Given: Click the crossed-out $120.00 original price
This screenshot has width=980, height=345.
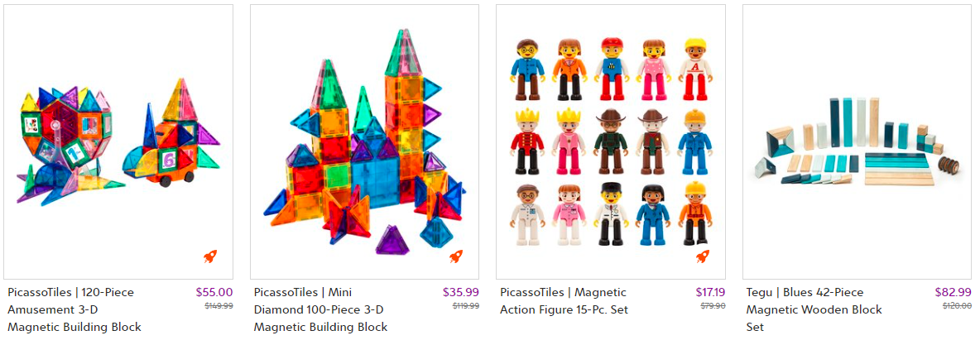Looking at the screenshot, I should [x=958, y=305].
